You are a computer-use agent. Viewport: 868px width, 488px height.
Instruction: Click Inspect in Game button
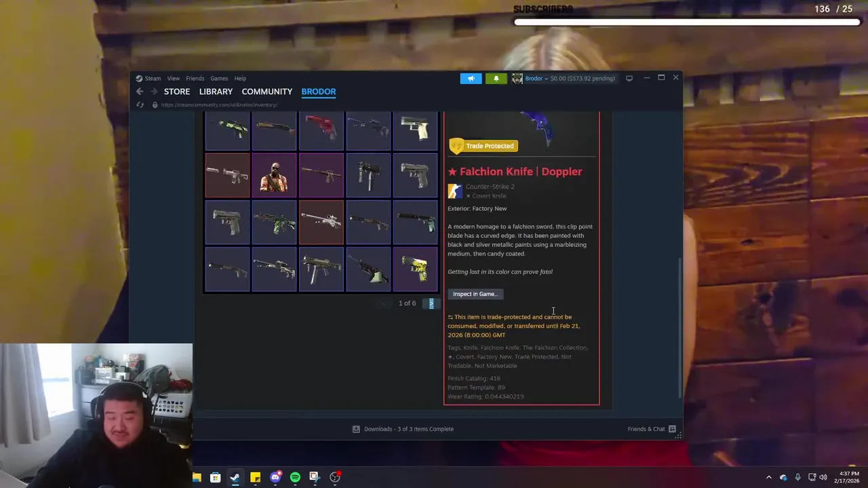pos(475,294)
